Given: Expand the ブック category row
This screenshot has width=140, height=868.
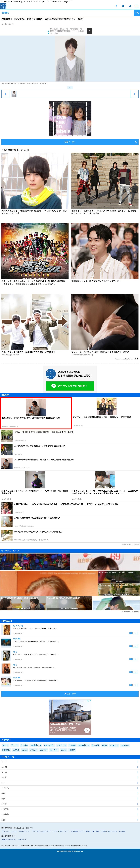Looking at the screenshot, I should [70, 804].
